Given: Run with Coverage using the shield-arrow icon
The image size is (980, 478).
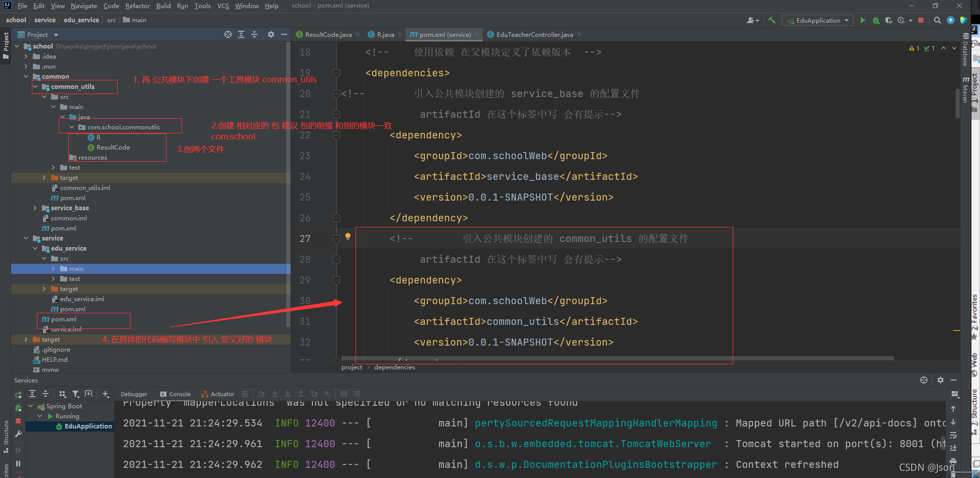Looking at the screenshot, I should 889,20.
